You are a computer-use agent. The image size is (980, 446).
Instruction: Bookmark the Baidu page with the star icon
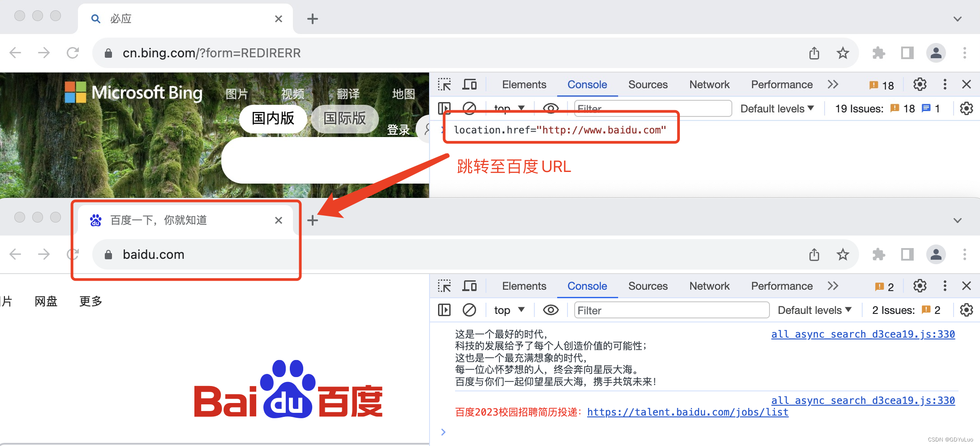(x=843, y=254)
